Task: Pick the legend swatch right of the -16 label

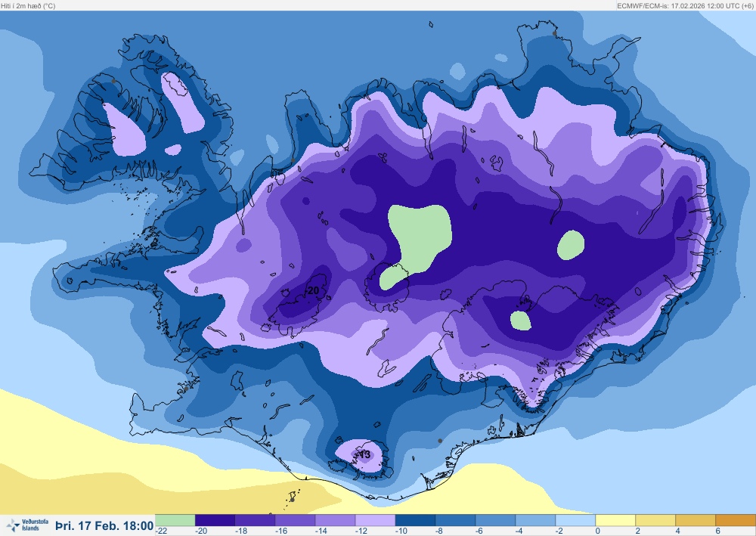Action: (295, 520)
